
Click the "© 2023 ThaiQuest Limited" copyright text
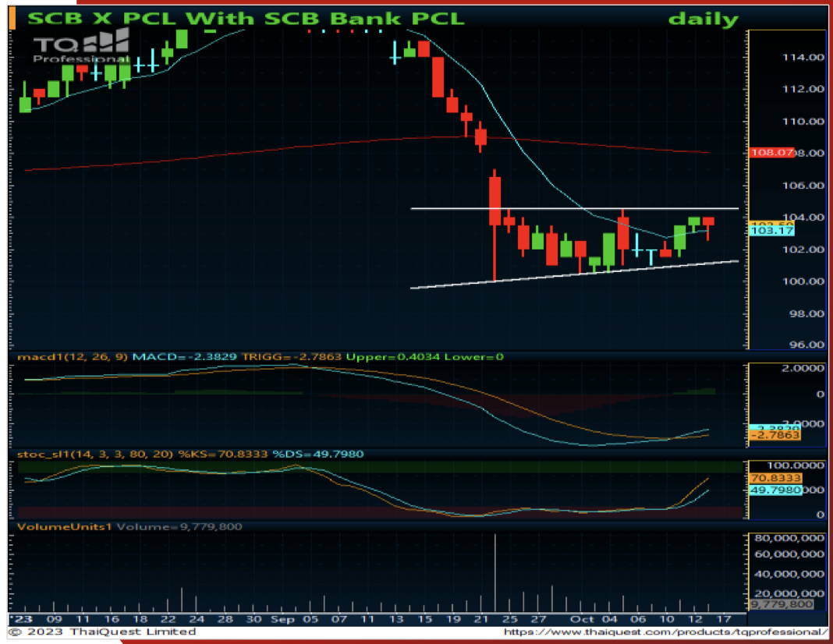tap(102, 632)
